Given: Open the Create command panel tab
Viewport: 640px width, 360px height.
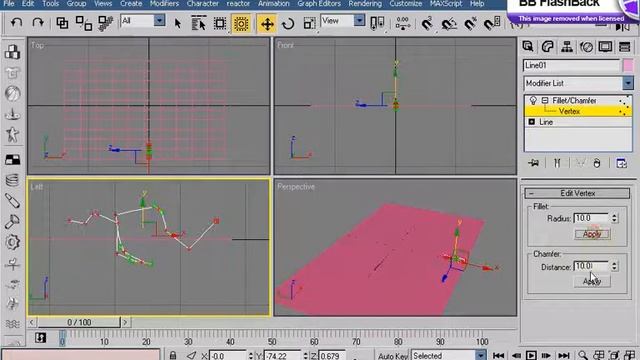Looking at the screenshot, I should click(x=528, y=47).
